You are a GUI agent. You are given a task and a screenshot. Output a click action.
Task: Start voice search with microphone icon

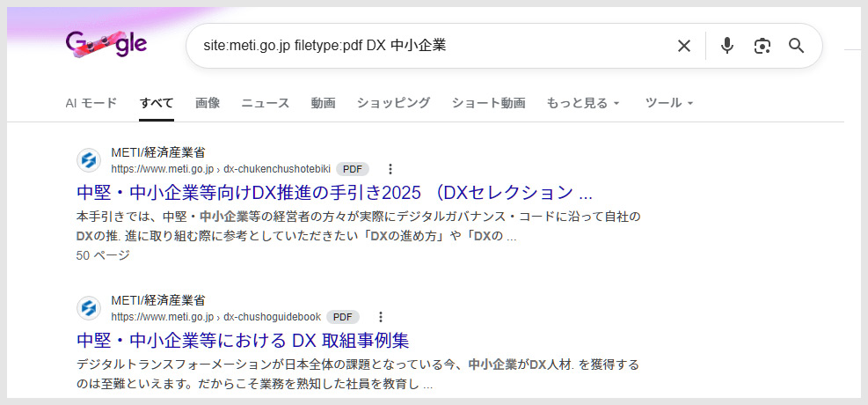pyautogui.click(x=726, y=46)
